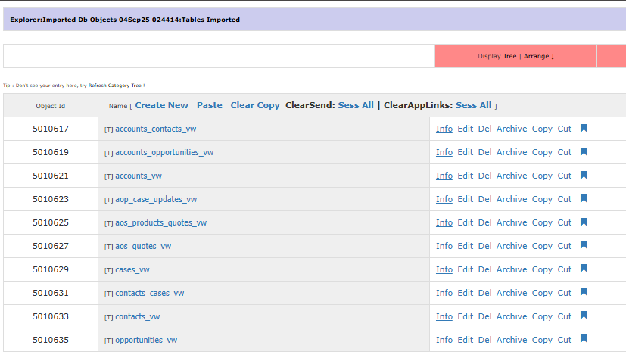Open cases_vw table
Image resolution: width=626 pixels, height=364 pixels.
(132, 270)
